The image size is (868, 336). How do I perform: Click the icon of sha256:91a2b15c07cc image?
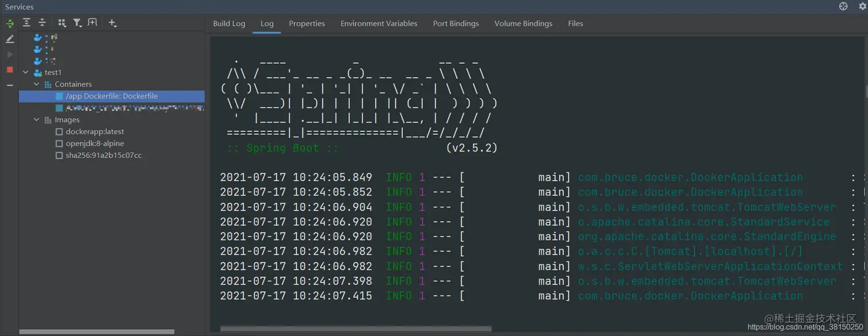tap(59, 156)
